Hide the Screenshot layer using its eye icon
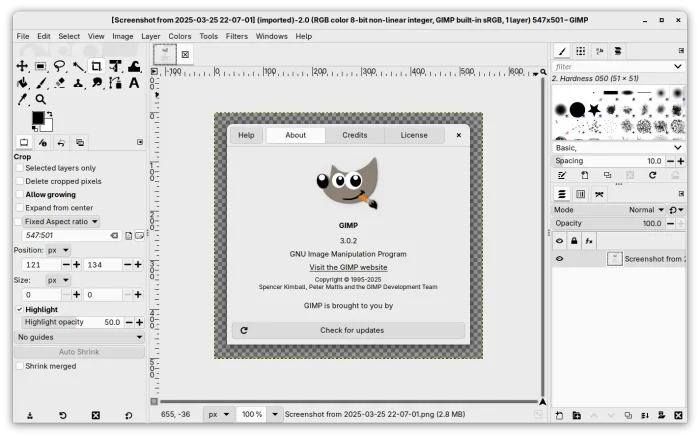This screenshot has width=700, height=437. click(x=559, y=259)
